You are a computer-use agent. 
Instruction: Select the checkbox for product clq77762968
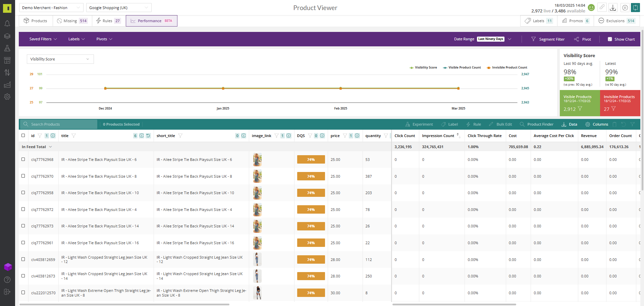[x=23, y=159]
